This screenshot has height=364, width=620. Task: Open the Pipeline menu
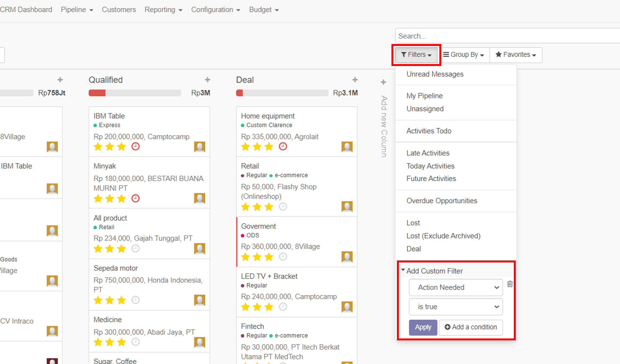point(77,10)
